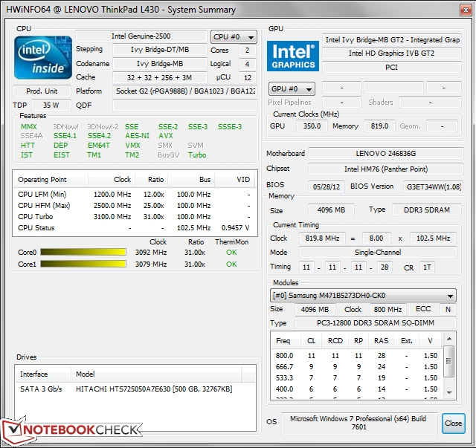Open the CPU #0 selector dropdown
Viewport: 476px width, 448px height.
[234, 37]
